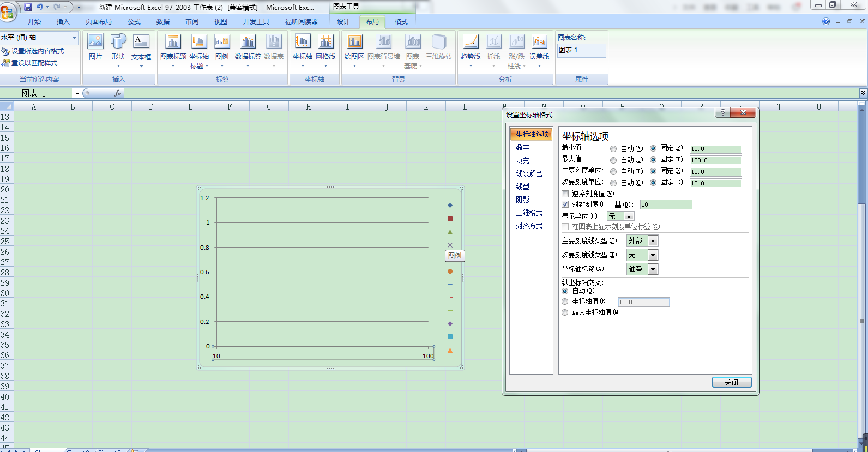Select Line Color (线条颜色) category

(x=529, y=174)
